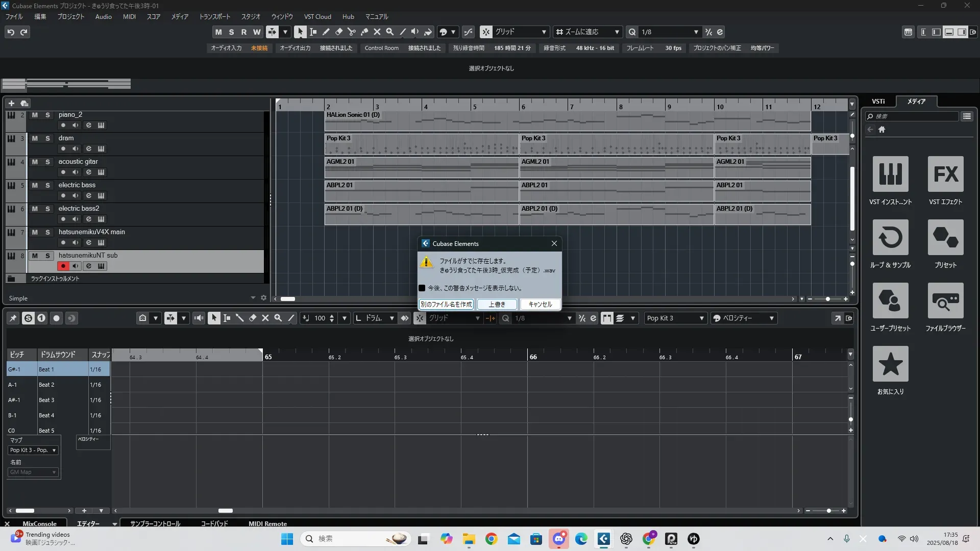980x551 pixels.
Task: Toggle record enable on hatsunemikuNT sub
Action: click(x=63, y=266)
